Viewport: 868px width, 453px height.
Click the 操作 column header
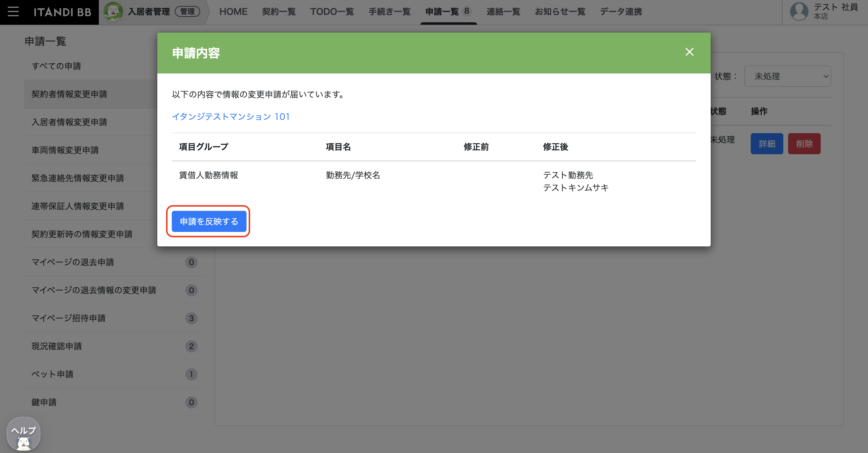click(x=759, y=111)
